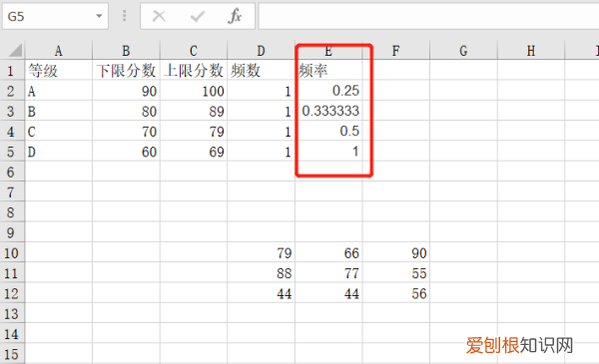
Task: Click cell containing 下限分数
Action: (126, 70)
